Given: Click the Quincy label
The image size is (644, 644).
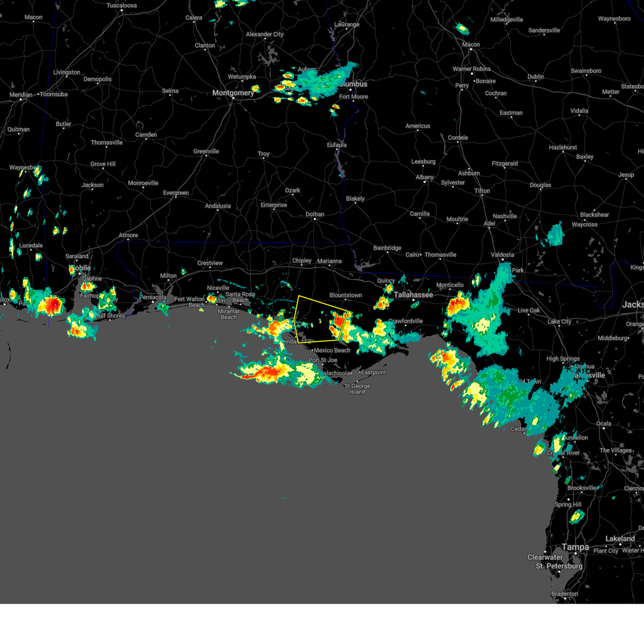Looking at the screenshot, I should click(386, 281).
